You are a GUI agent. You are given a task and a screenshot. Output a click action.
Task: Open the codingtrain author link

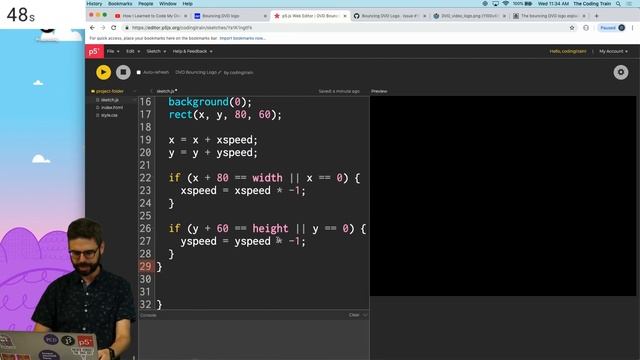[x=241, y=72]
